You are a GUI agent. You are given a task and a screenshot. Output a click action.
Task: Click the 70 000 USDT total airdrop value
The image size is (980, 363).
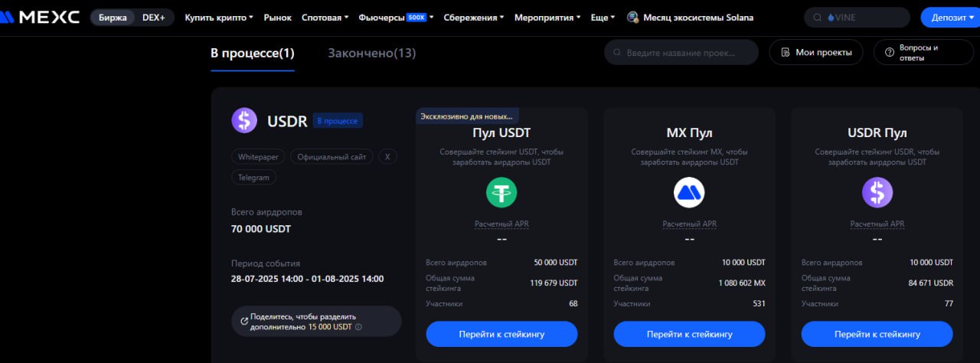[x=261, y=228]
